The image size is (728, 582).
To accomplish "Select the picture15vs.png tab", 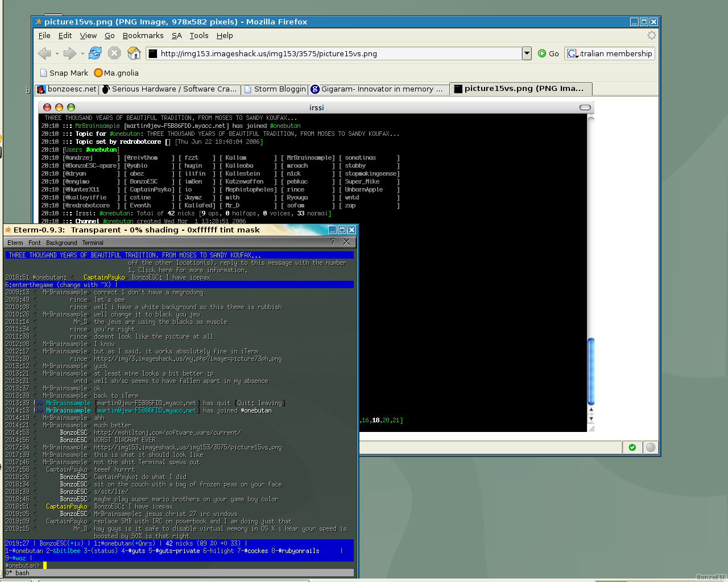I will coord(520,89).
